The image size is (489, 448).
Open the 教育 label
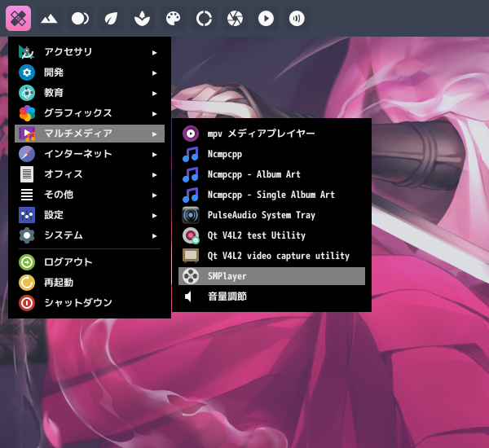tap(54, 93)
